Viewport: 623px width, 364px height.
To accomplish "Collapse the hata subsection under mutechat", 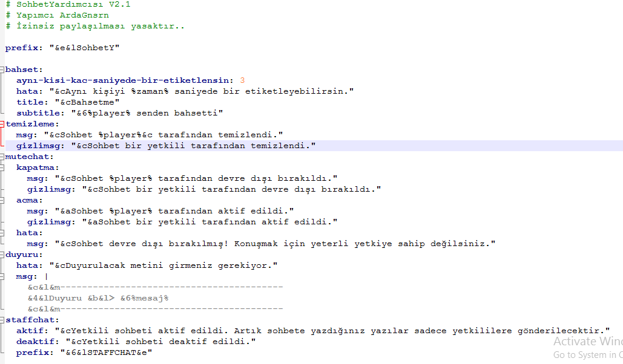I will point(2,232).
